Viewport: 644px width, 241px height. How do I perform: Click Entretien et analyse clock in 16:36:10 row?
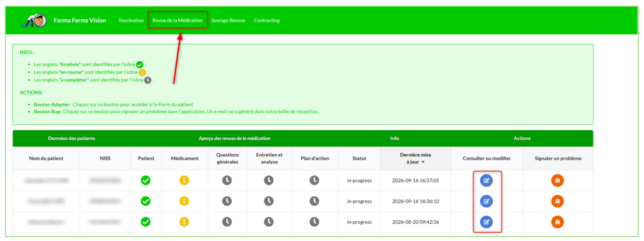coord(269,201)
